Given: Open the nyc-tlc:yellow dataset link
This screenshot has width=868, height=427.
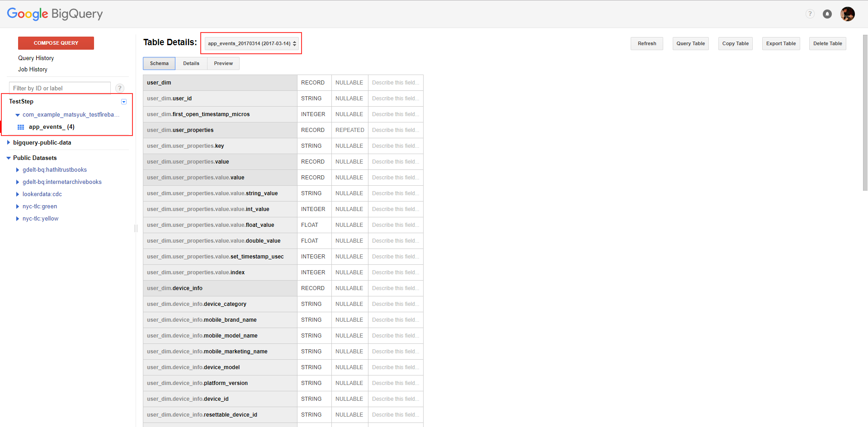Looking at the screenshot, I should pyautogui.click(x=41, y=219).
